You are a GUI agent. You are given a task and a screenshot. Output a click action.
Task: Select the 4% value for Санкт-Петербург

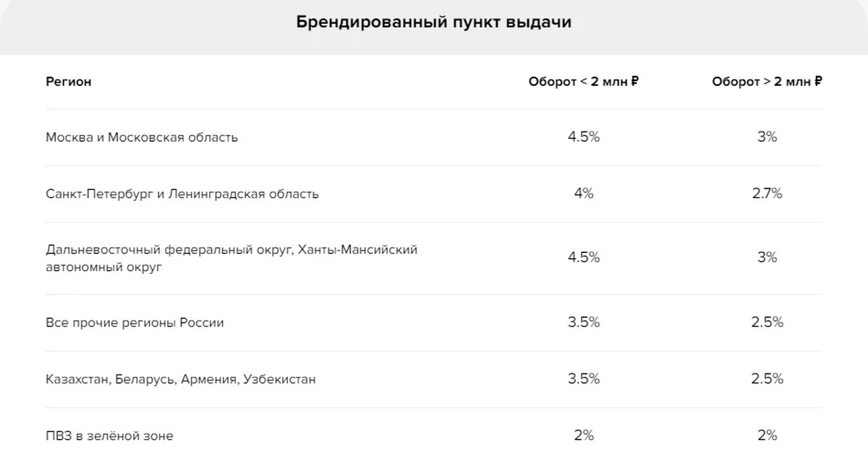[x=584, y=193]
